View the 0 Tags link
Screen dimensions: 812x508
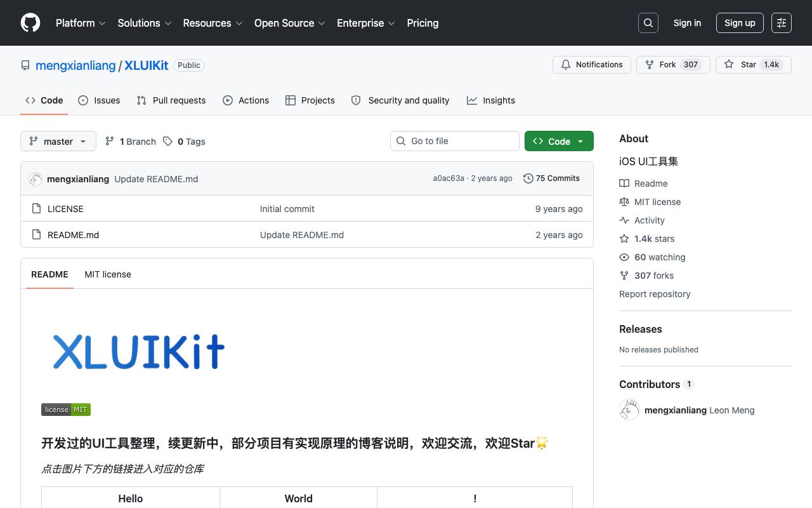click(x=184, y=142)
